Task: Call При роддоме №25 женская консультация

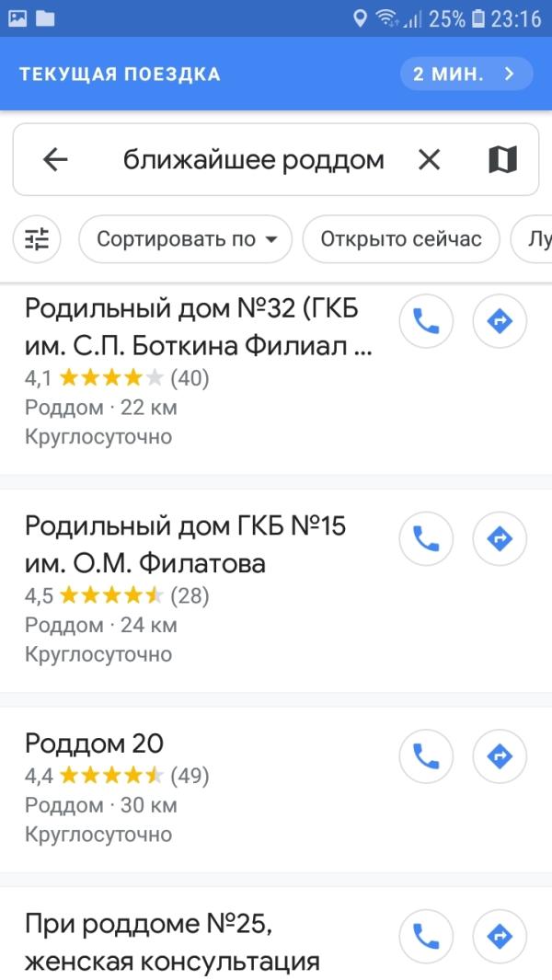Action: pos(425,937)
